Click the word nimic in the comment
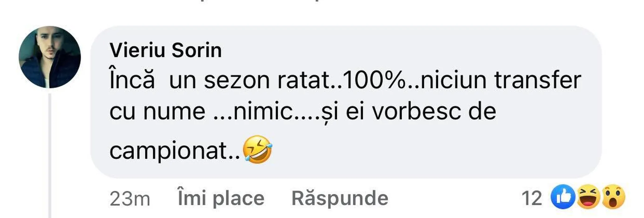Image resolution: width=644 pixels, height=218 pixels. pos(263,111)
